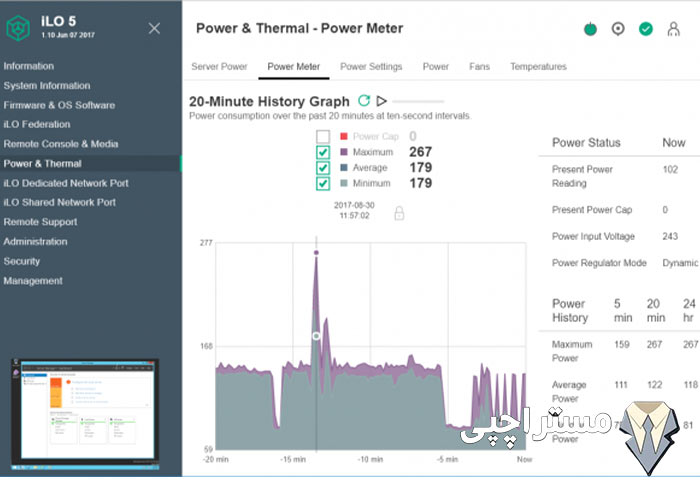Click the green power status icon

pos(590,29)
